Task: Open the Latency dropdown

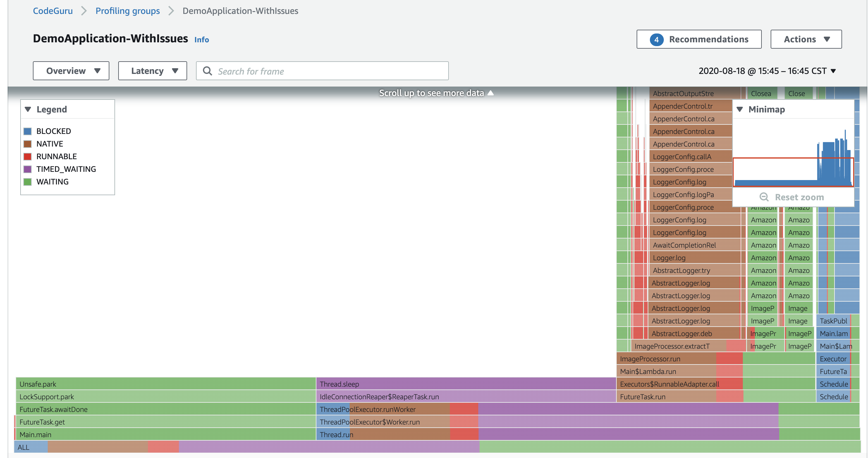Action: (x=153, y=71)
